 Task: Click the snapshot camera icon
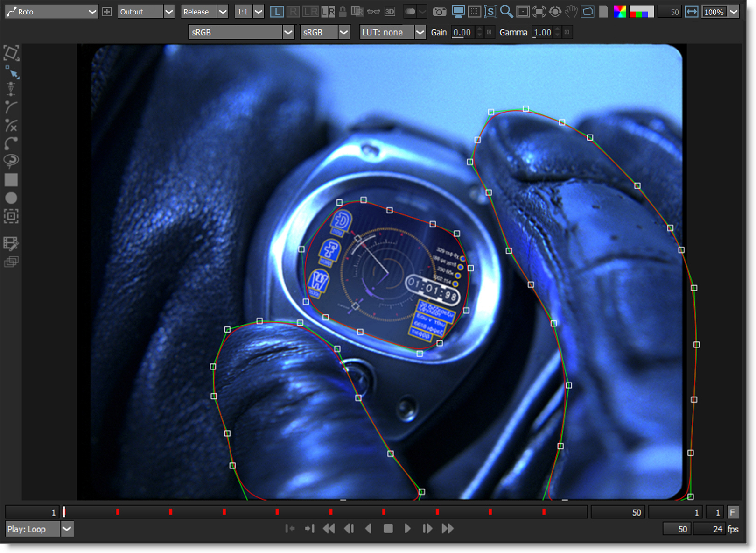coord(439,12)
